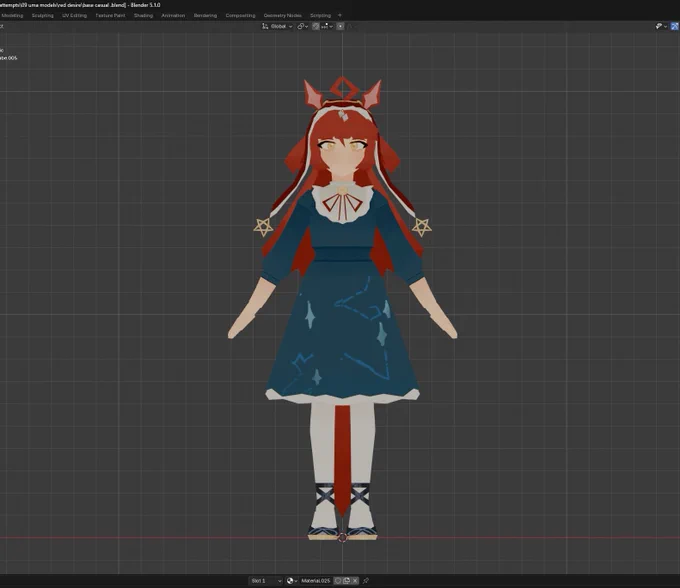Open the Rendering workspace tab
The image size is (680, 588).
[x=205, y=15]
